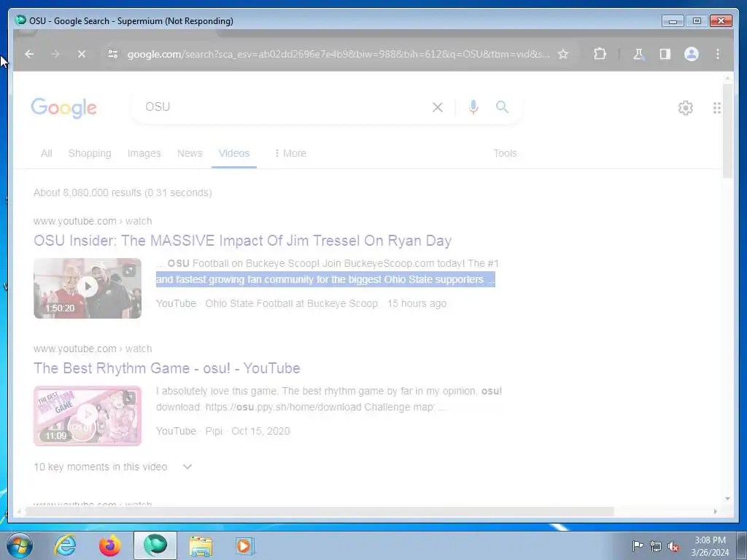Play the 1:50:20 video thumbnail
The image size is (747, 560).
click(88, 288)
